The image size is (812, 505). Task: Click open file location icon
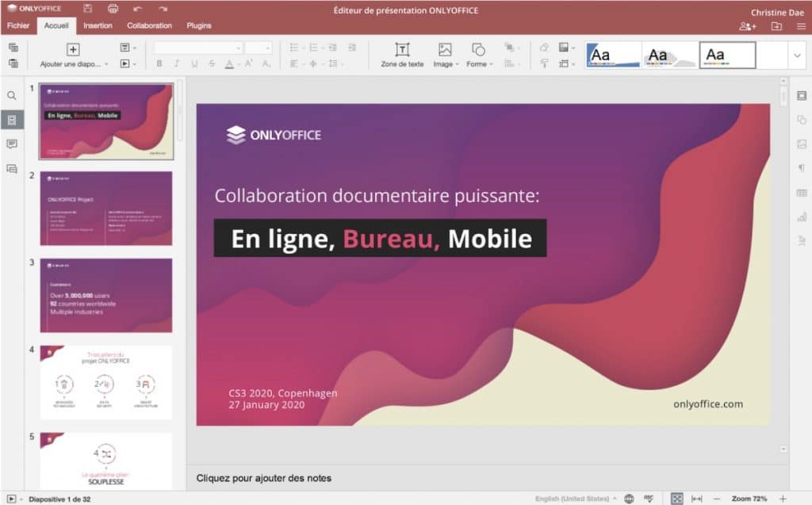(x=776, y=26)
